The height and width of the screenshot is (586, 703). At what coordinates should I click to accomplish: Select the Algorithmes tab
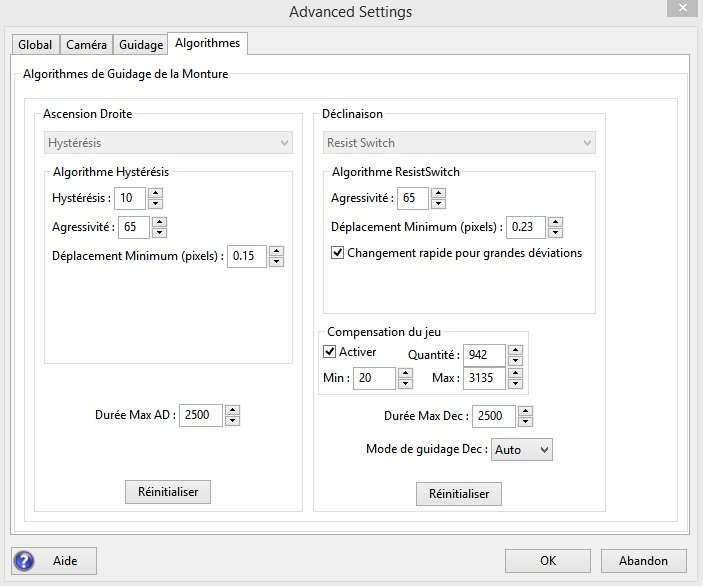207,43
